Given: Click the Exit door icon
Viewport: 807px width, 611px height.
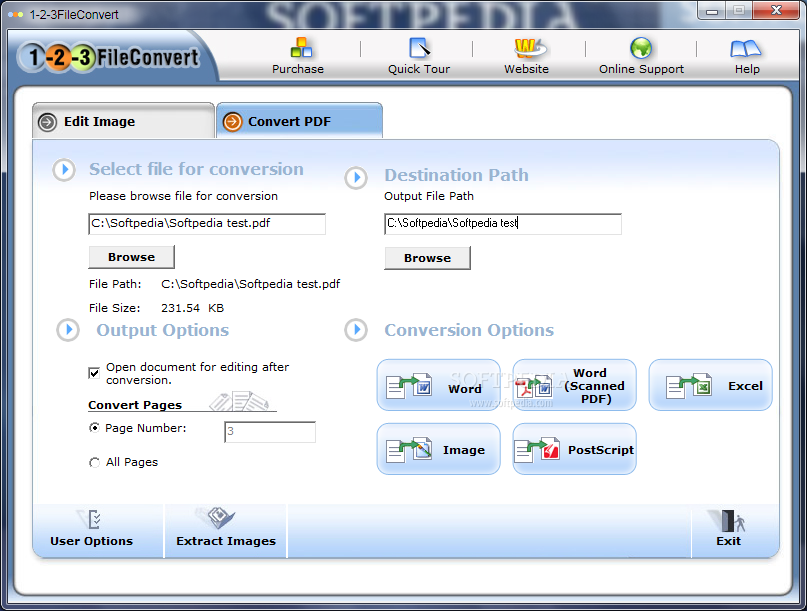Looking at the screenshot, I should click(728, 520).
